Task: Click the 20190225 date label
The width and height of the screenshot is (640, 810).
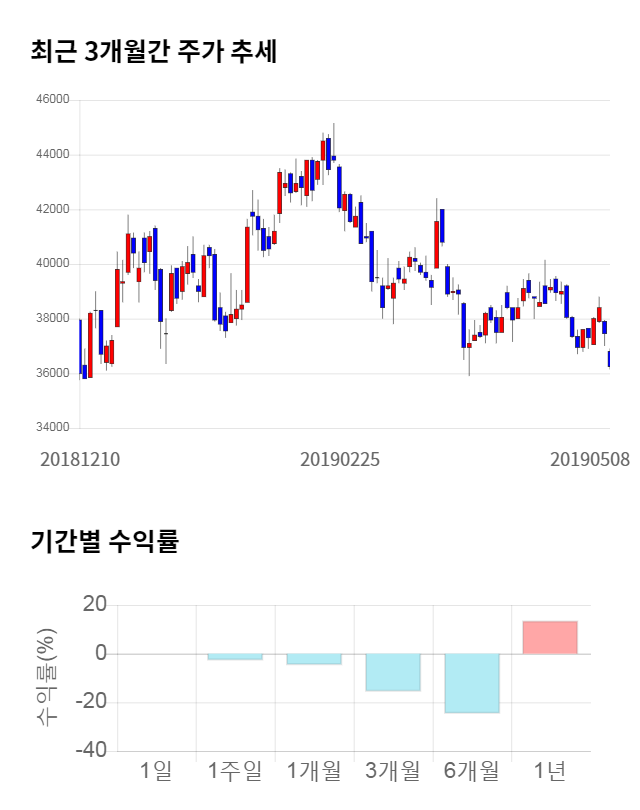Action: pyautogui.click(x=340, y=459)
